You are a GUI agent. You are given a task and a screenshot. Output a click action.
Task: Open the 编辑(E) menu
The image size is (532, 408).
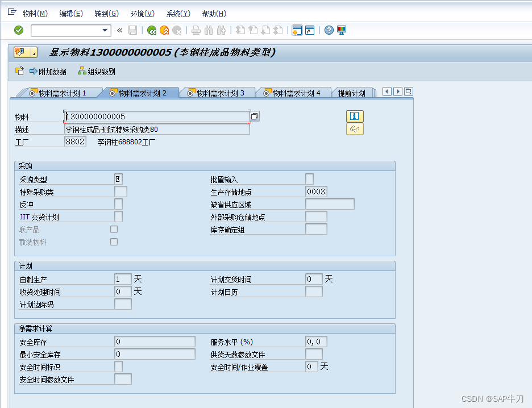(71, 14)
